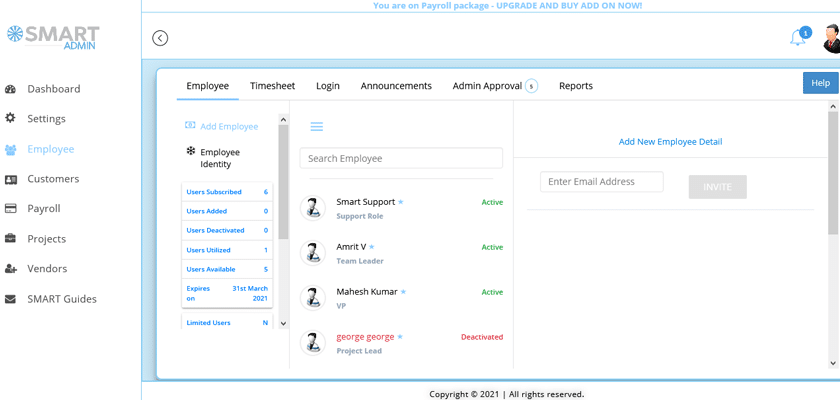Click the Search Employee field
The height and width of the screenshot is (400, 840).
(x=401, y=159)
